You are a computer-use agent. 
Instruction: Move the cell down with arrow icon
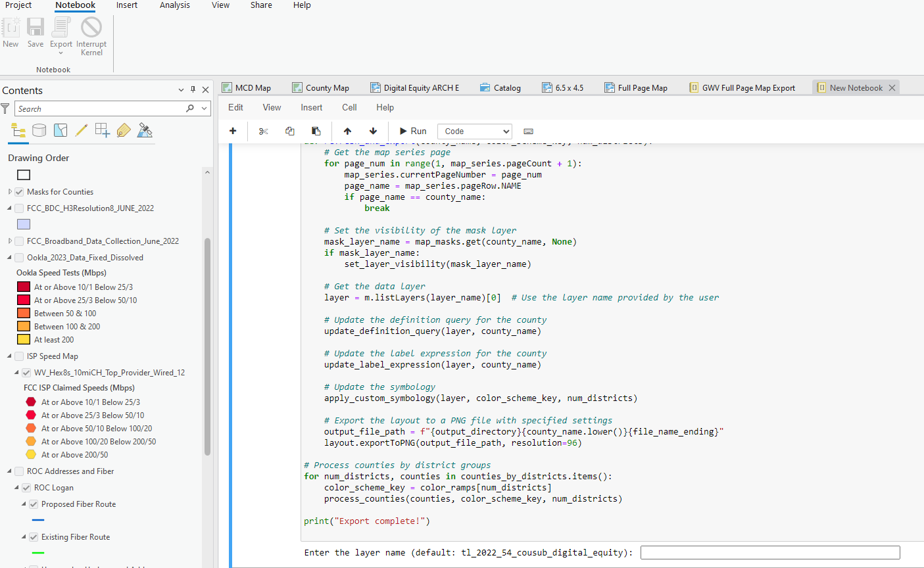[373, 131]
